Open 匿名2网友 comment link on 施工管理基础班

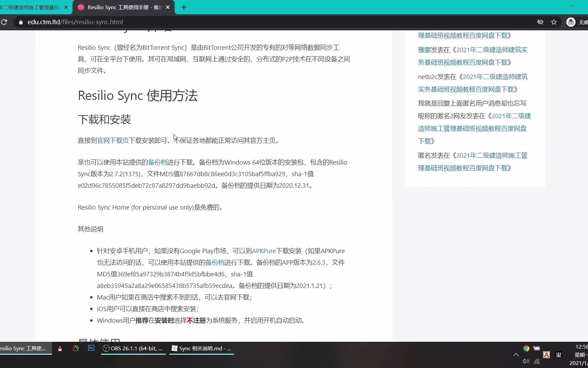474,128
